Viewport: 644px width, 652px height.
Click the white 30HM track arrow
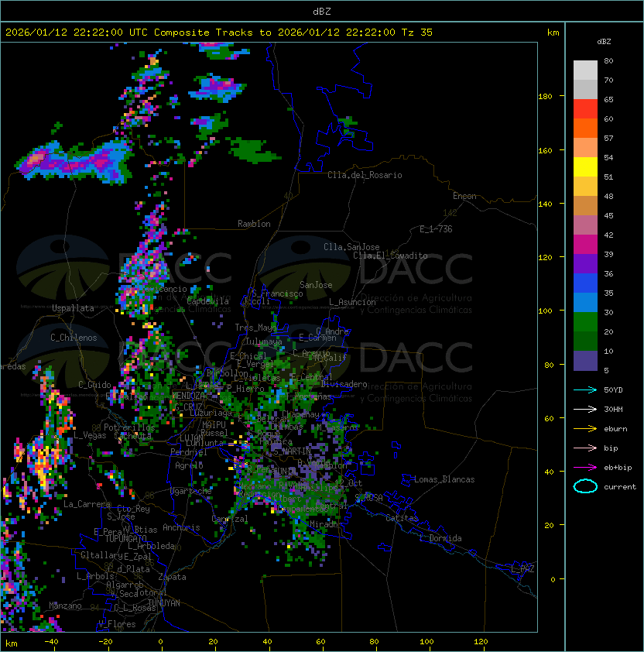[585, 409]
